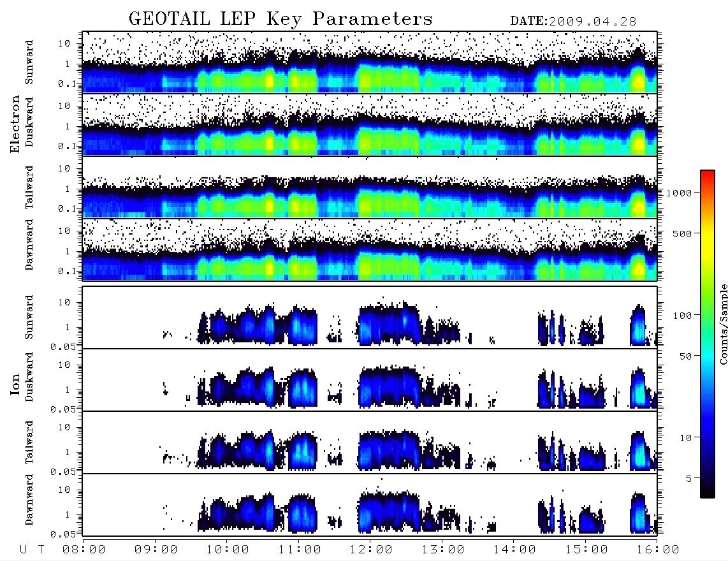The width and height of the screenshot is (728, 561).
Task: Click the Counts/Sample colorbar label
Action: point(723,324)
